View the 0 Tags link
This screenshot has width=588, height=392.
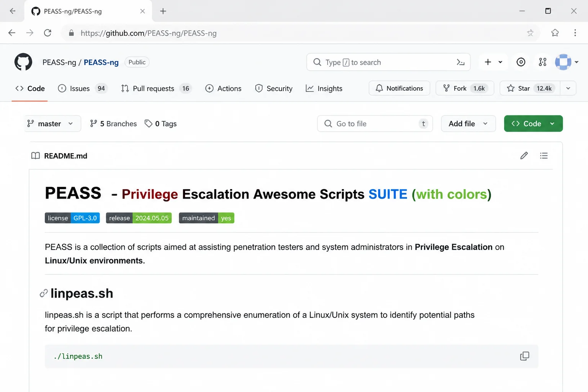point(160,124)
